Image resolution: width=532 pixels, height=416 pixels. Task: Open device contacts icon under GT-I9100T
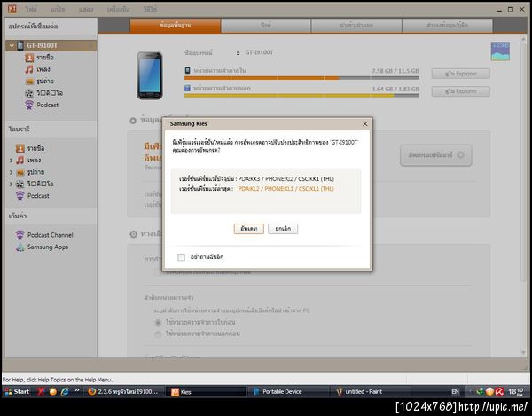pos(29,58)
